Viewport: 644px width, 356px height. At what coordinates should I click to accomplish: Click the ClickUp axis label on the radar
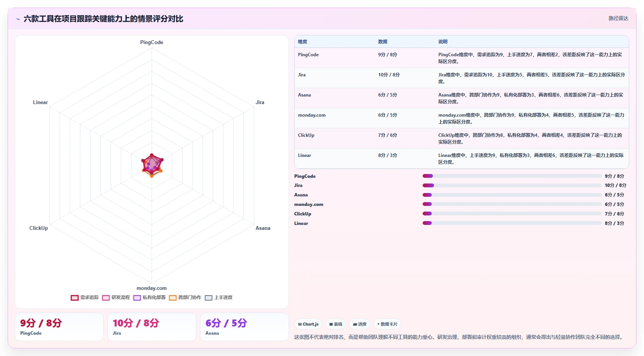click(39, 228)
